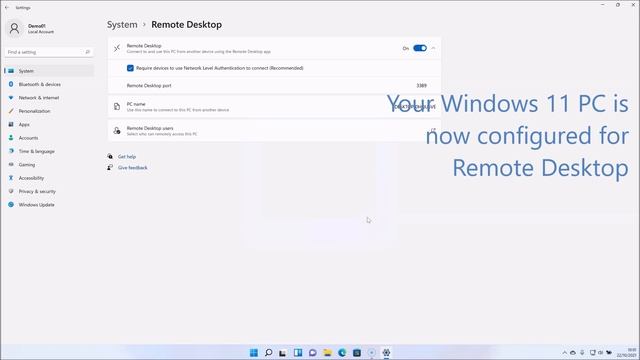Click the Get help link
This screenshot has height=360, width=640.
[x=127, y=157]
